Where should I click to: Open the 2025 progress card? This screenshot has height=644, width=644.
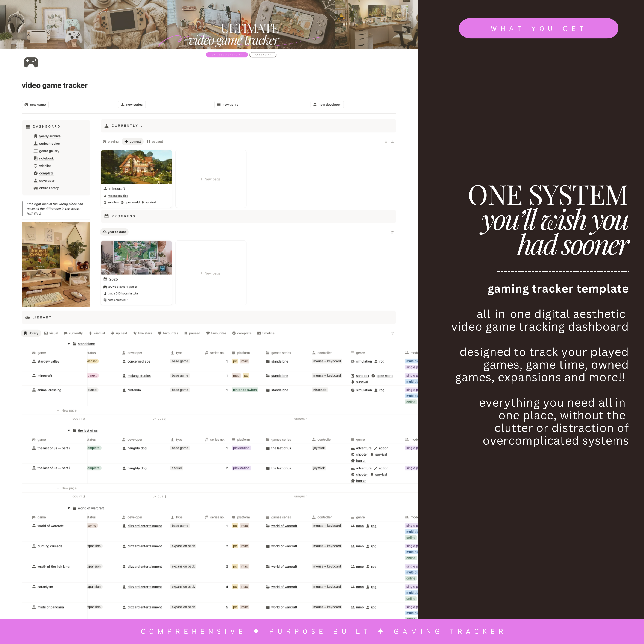pos(136,273)
